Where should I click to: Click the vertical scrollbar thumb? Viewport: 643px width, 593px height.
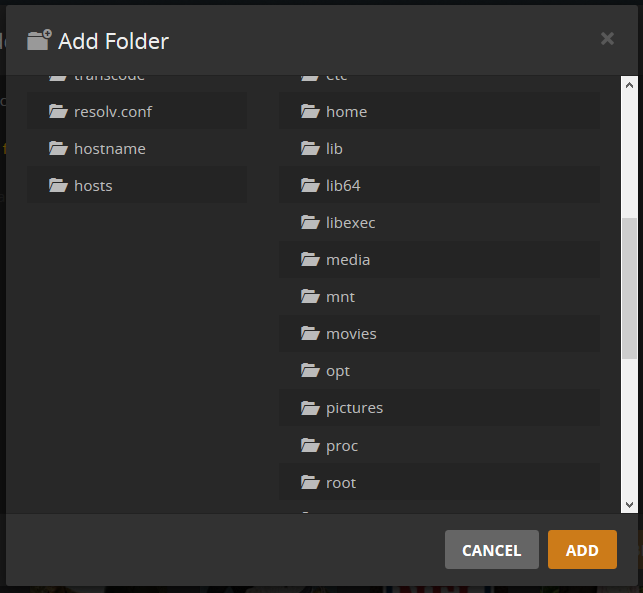click(629, 288)
